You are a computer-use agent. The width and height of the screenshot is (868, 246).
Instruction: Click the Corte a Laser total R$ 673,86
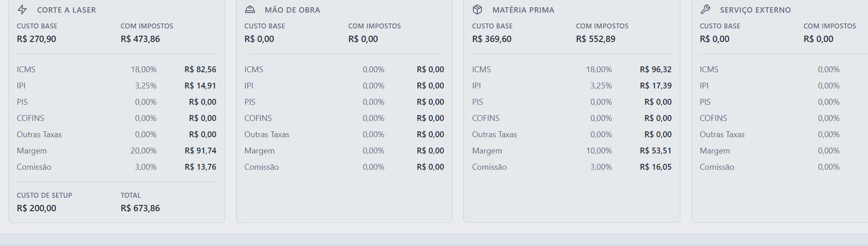click(140, 208)
